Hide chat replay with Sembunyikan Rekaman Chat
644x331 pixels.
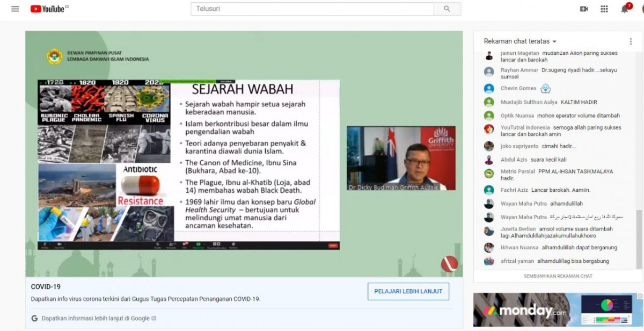tap(558, 276)
